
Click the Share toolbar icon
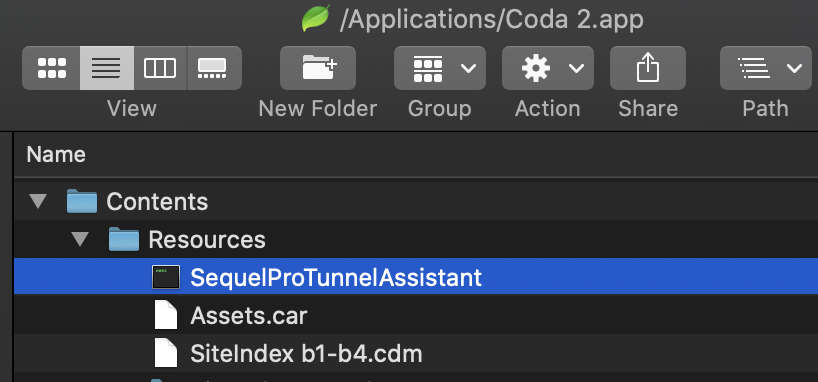pyautogui.click(x=647, y=68)
